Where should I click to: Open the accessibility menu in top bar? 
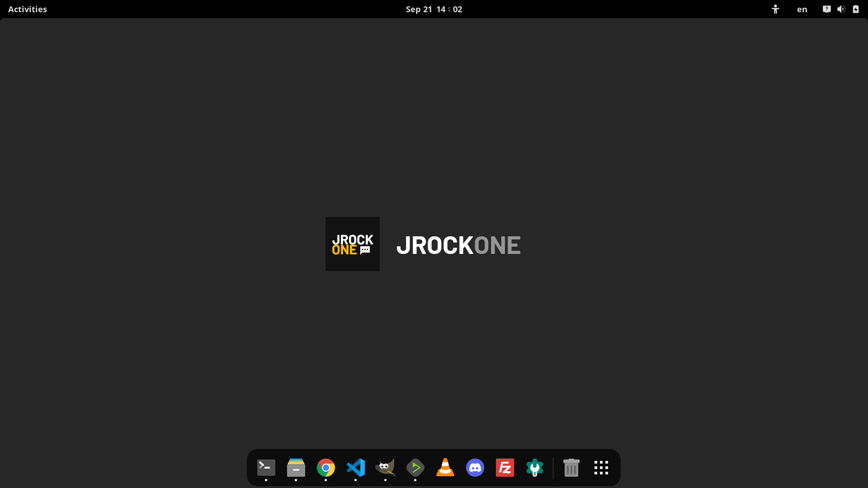point(775,9)
